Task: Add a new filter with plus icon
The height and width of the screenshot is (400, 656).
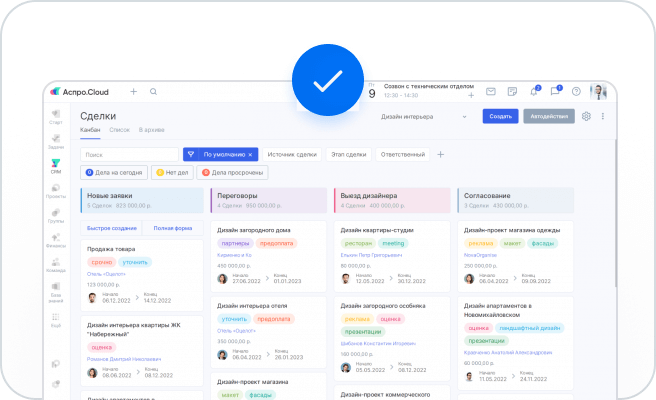Action: (441, 154)
